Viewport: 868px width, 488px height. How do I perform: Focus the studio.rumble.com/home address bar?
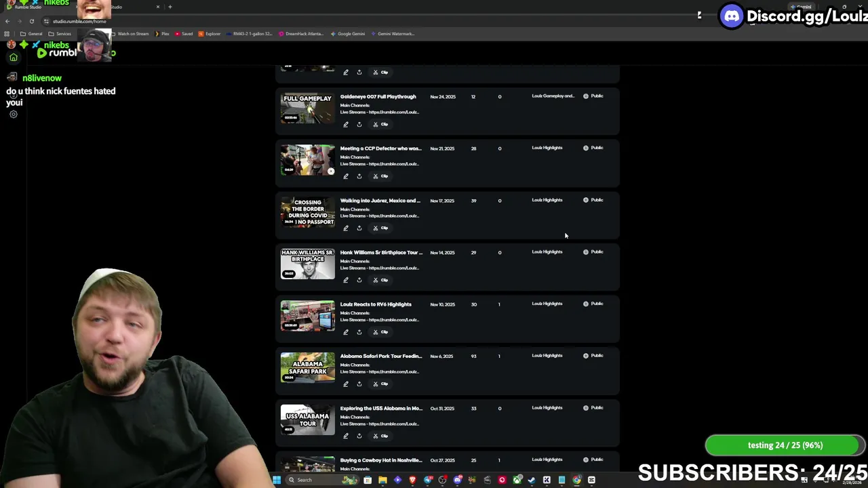[80, 21]
